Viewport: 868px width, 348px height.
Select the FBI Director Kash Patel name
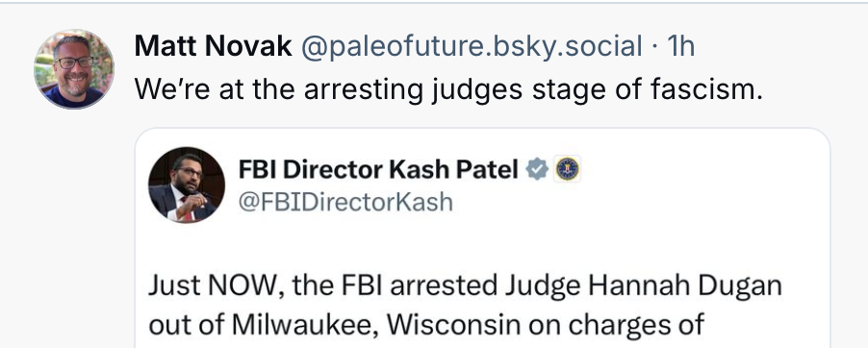tap(378, 169)
